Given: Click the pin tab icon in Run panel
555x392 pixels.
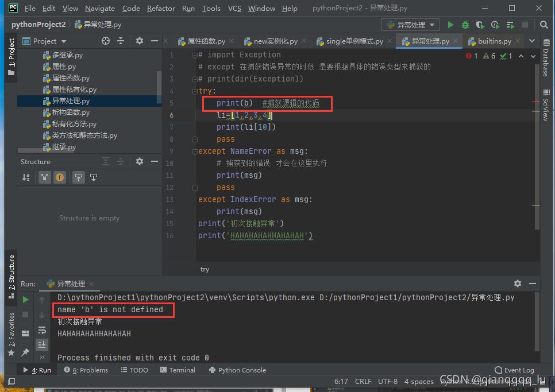Looking at the screenshot, I should [x=25, y=352].
